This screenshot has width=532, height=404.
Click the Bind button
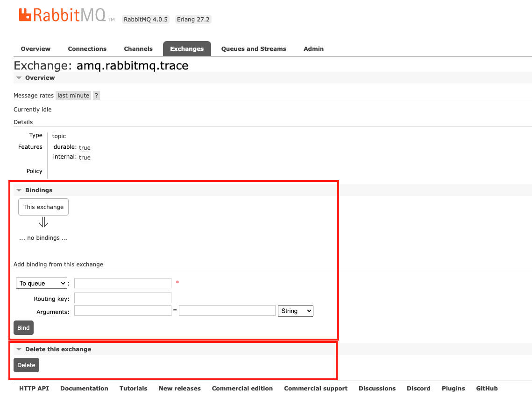(23, 327)
